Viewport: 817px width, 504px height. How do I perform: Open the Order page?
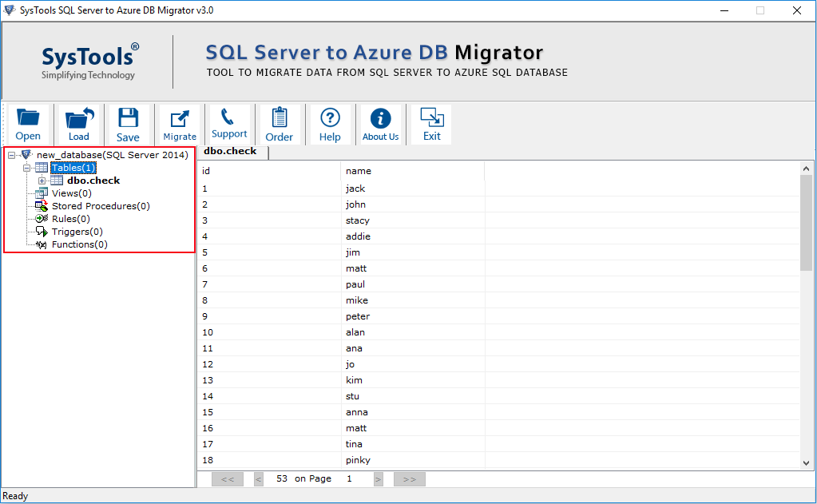click(x=280, y=124)
